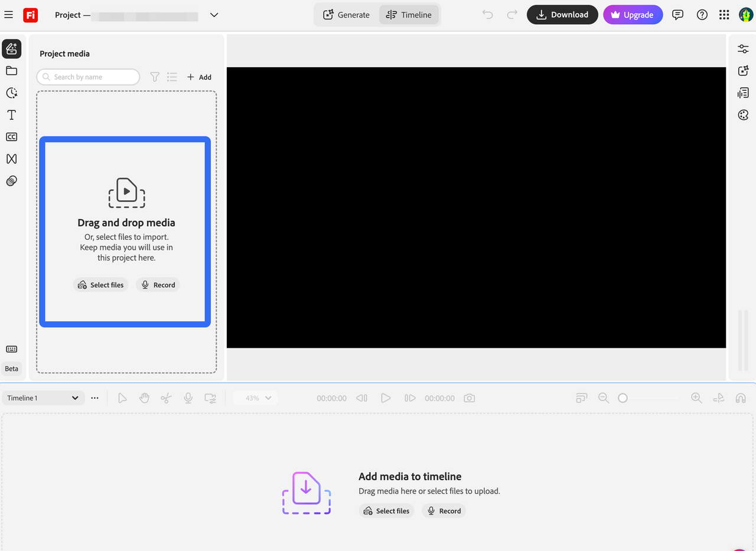
Task: Click the filter funnel icon
Action: [155, 77]
